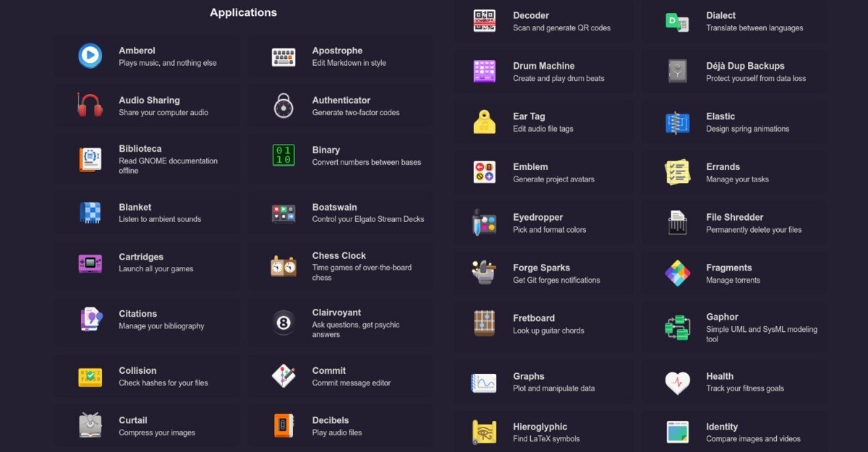The image size is (868, 452).
Task: Click the Clairvoyant eight-ball icon
Action: [x=284, y=323]
